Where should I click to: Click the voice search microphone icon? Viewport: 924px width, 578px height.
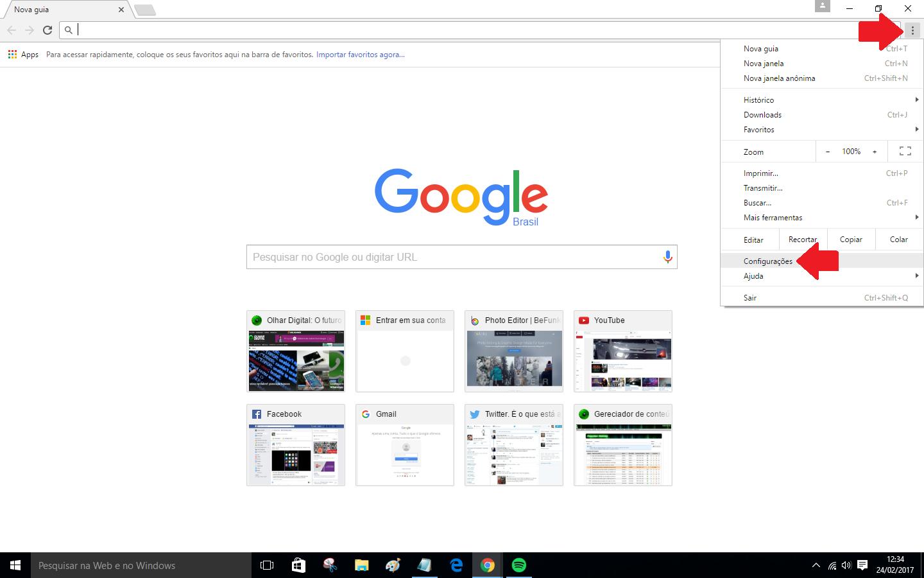click(x=667, y=257)
